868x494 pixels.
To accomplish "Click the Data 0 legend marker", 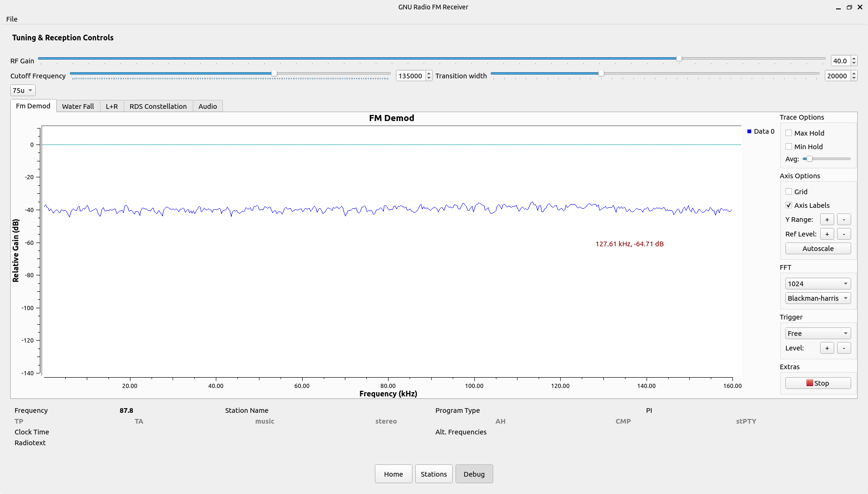I will 749,131.
